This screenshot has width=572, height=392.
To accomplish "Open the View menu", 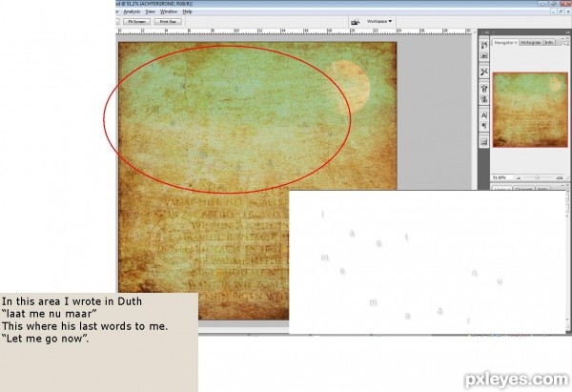I will [150, 11].
